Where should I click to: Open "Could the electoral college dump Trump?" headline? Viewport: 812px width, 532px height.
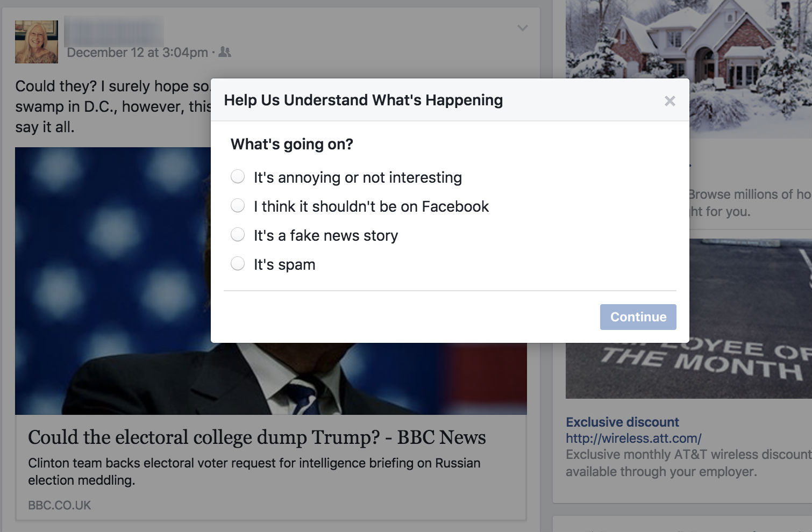(x=257, y=437)
